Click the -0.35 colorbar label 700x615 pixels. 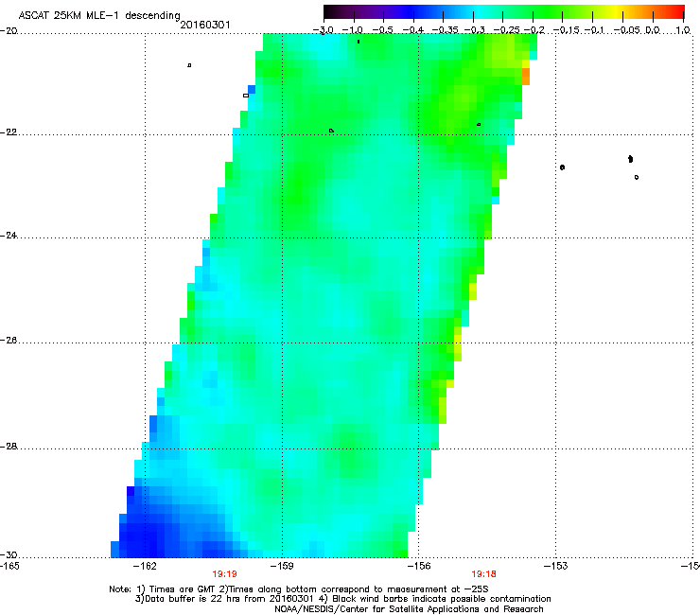pos(446,30)
